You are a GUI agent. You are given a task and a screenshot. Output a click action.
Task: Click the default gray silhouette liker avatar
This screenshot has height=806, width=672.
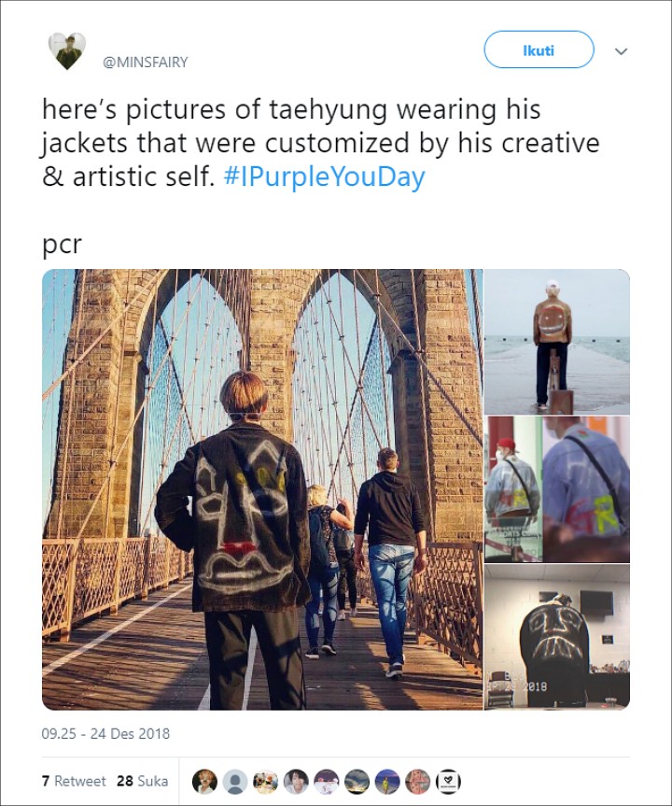pyautogui.click(x=235, y=782)
